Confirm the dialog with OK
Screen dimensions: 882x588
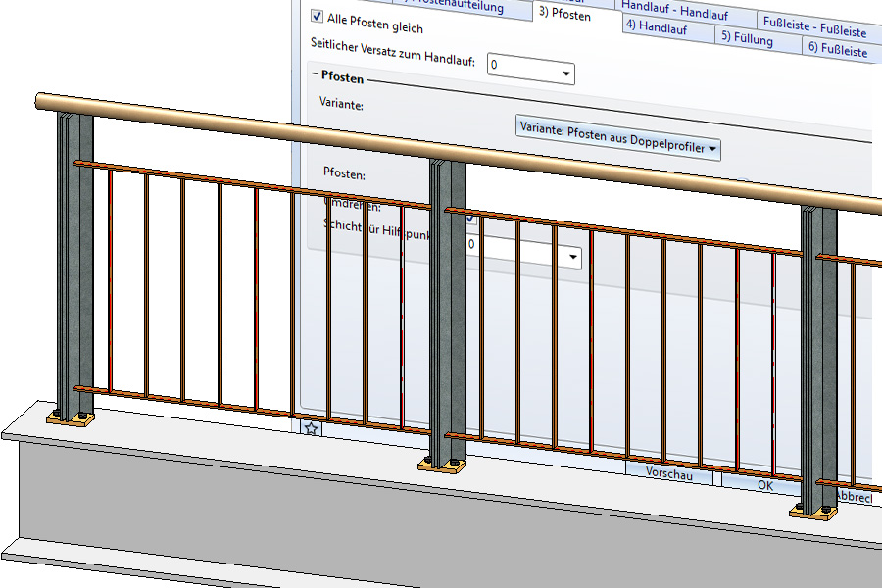[x=765, y=484]
